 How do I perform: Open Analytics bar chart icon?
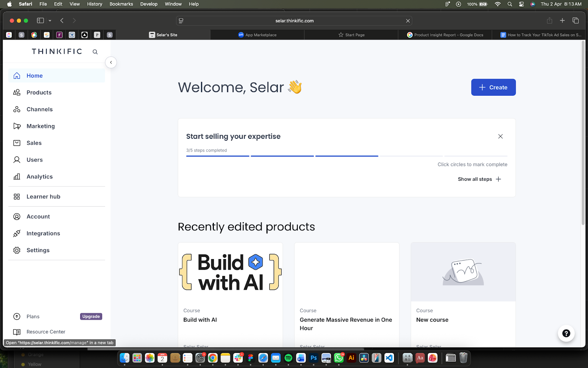click(x=17, y=177)
